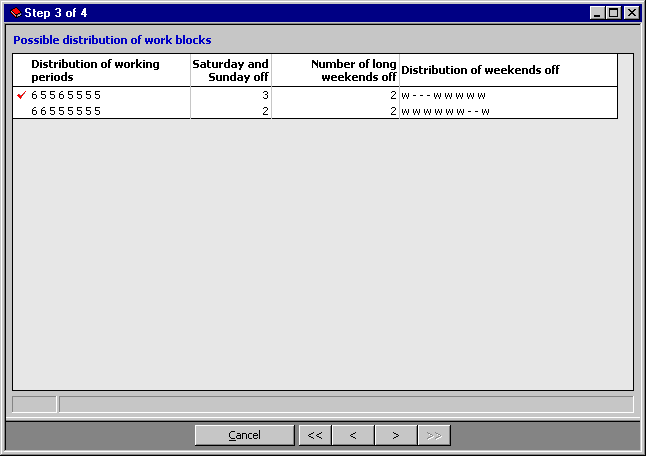
Task: Go to first step with << button
Action: [315, 435]
